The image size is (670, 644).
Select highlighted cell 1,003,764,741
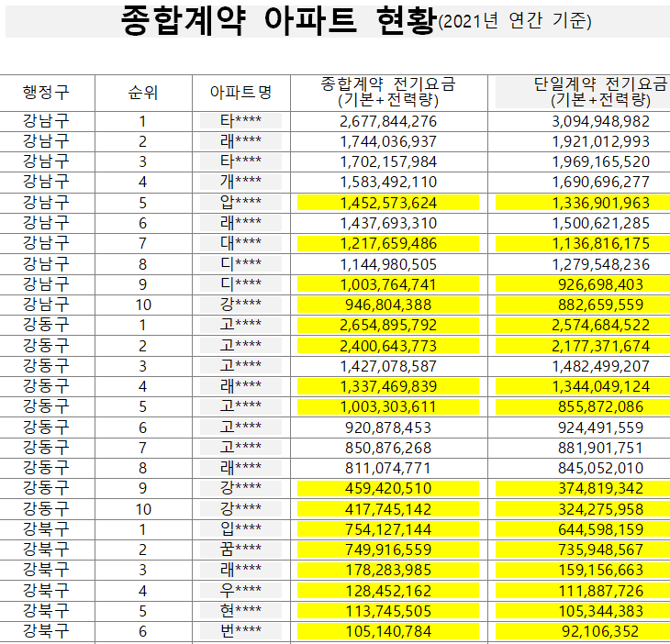click(388, 284)
